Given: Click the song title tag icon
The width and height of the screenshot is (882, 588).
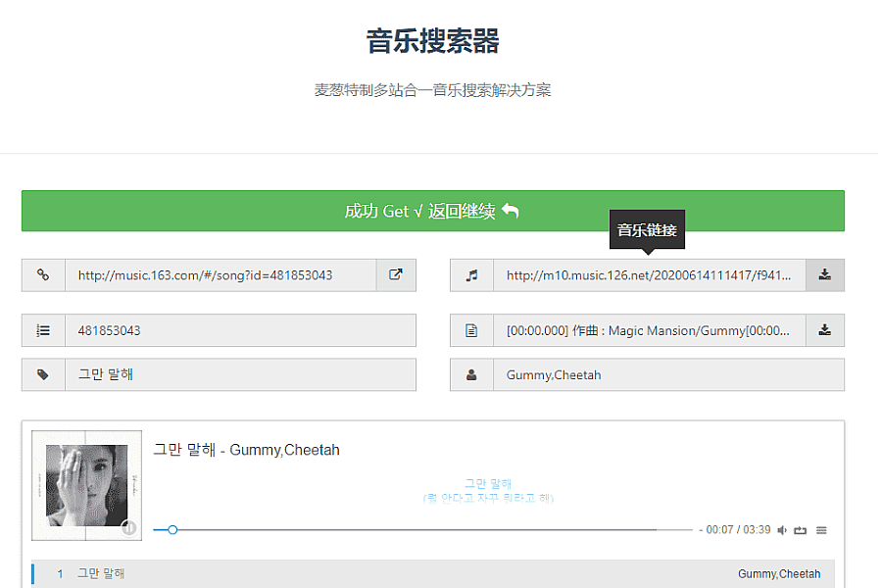Looking at the screenshot, I should (43, 374).
